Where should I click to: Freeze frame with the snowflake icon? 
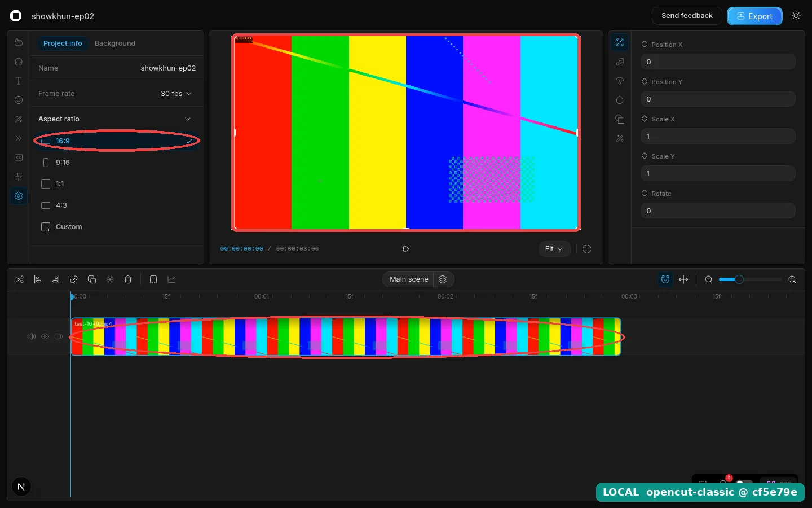[x=110, y=279]
